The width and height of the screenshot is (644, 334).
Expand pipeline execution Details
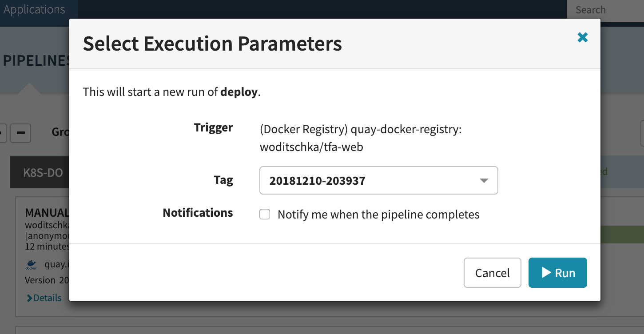(x=47, y=298)
